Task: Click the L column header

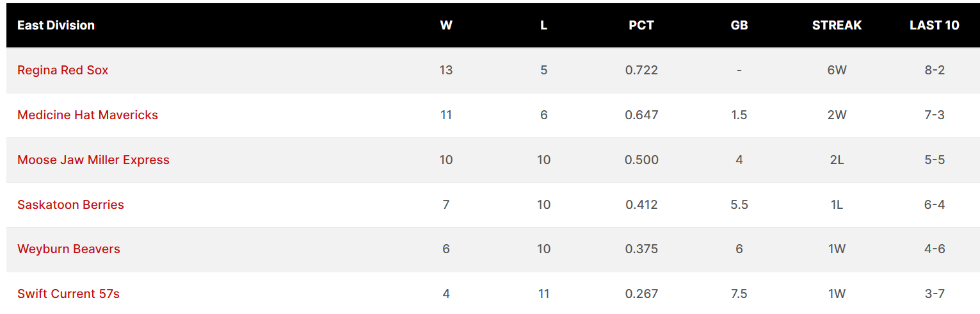Action: tap(543, 26)
